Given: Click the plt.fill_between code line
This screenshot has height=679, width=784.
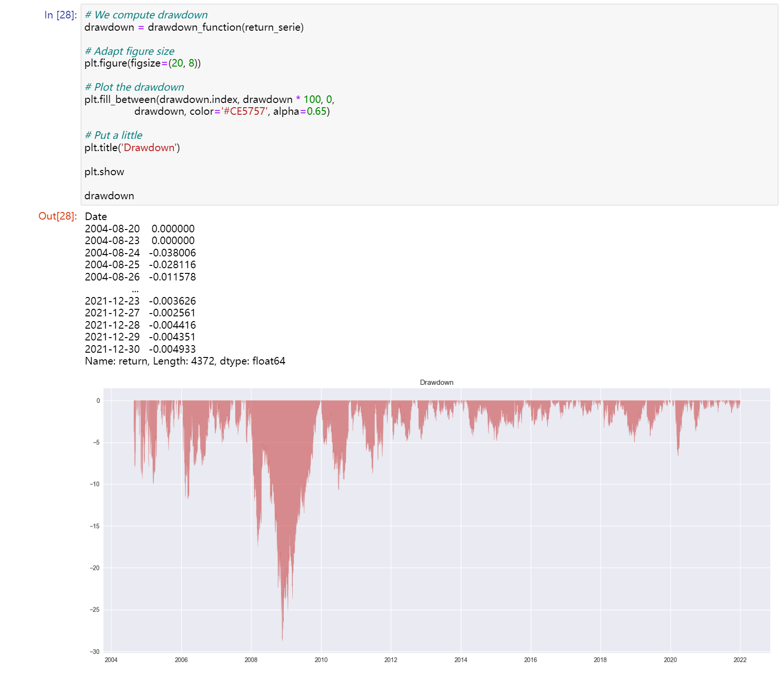Looking at the screenshot, I should (210, 100).
